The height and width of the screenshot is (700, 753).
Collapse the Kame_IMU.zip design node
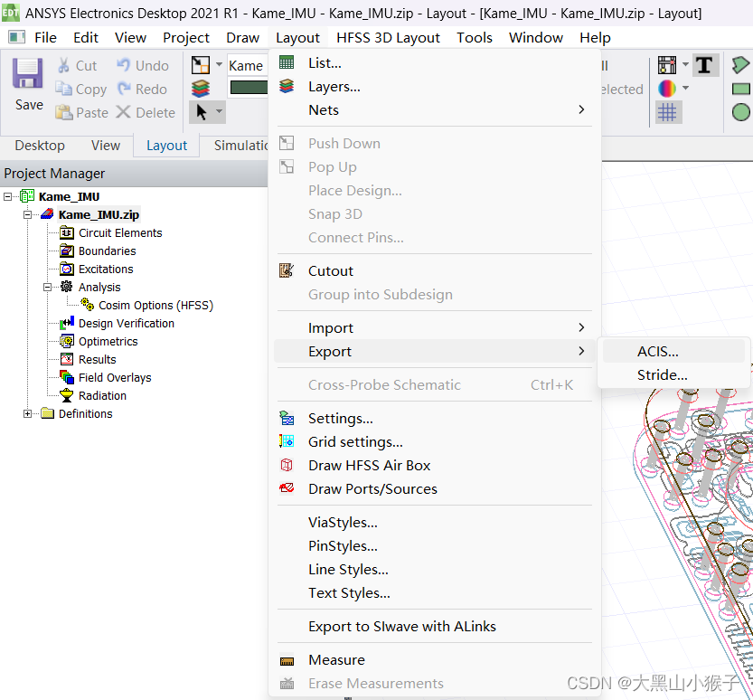pos(27,214)
